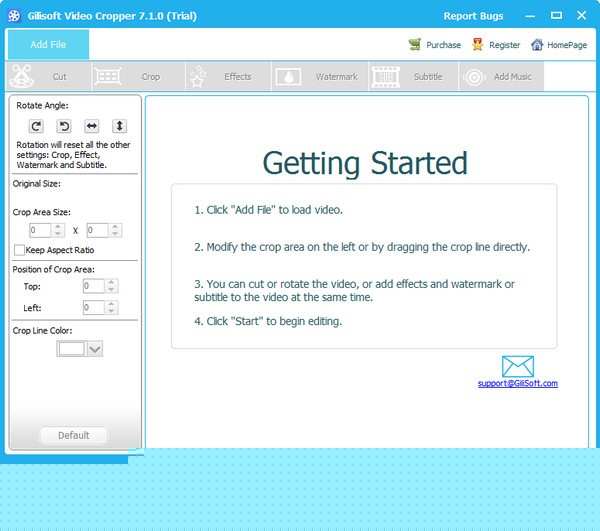Viewport: 600px width, 531px height.
Task: Open the Add Music tab
Action: (x=501, y=77)
